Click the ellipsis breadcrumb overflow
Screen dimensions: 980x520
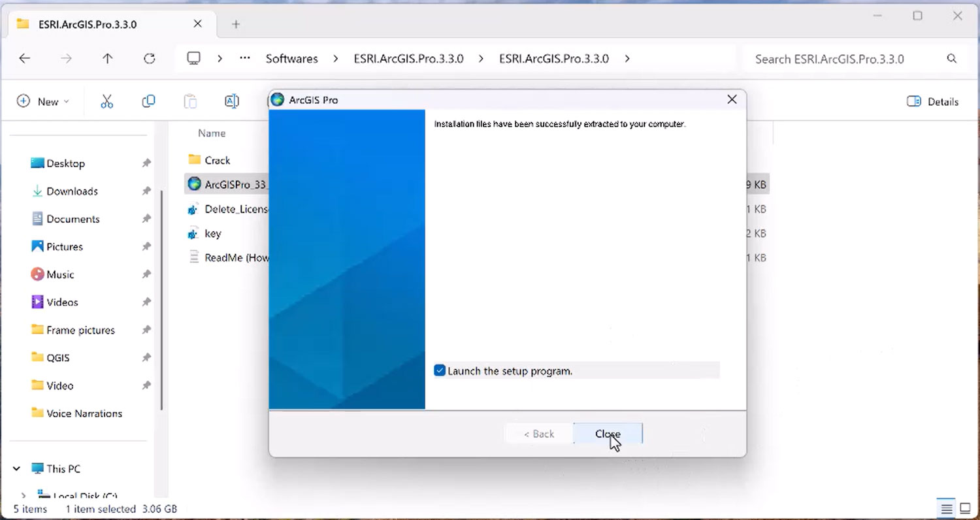245,59
